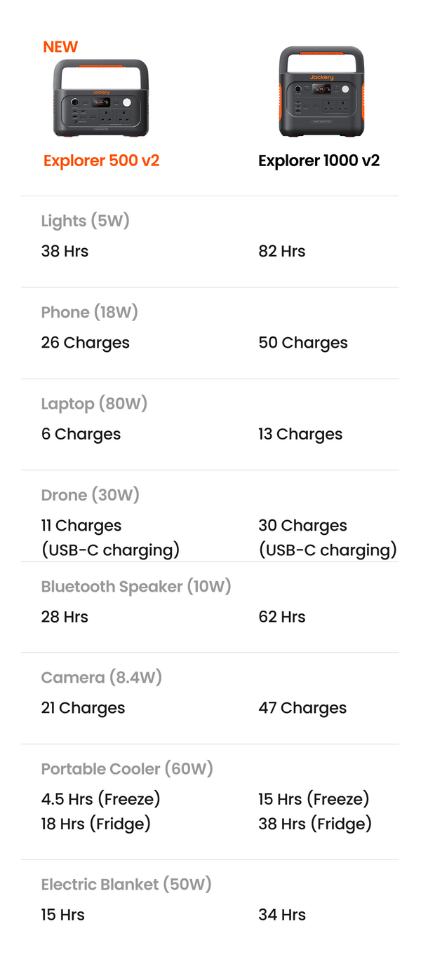Click the 38 Hrs lights value

tap(65, 251)
